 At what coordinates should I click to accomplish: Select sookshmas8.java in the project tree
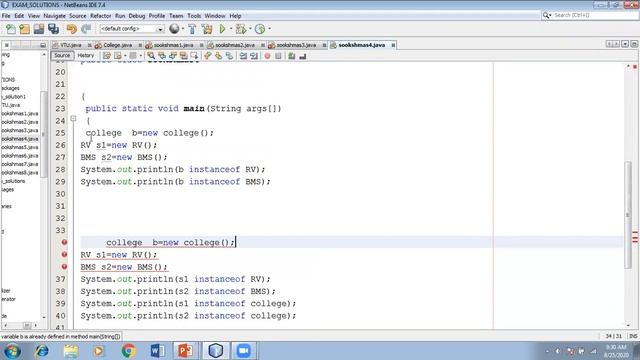point(20,173)
